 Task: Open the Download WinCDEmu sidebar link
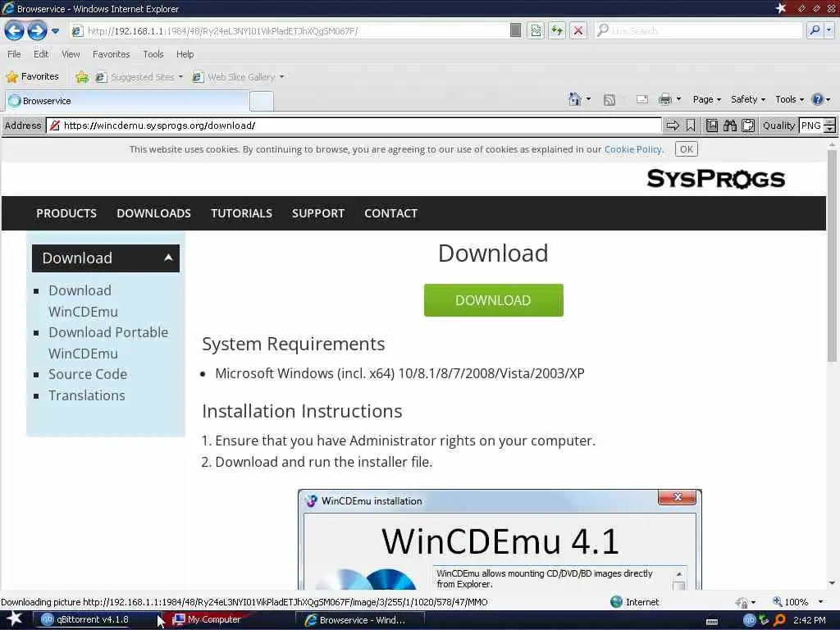83,301
